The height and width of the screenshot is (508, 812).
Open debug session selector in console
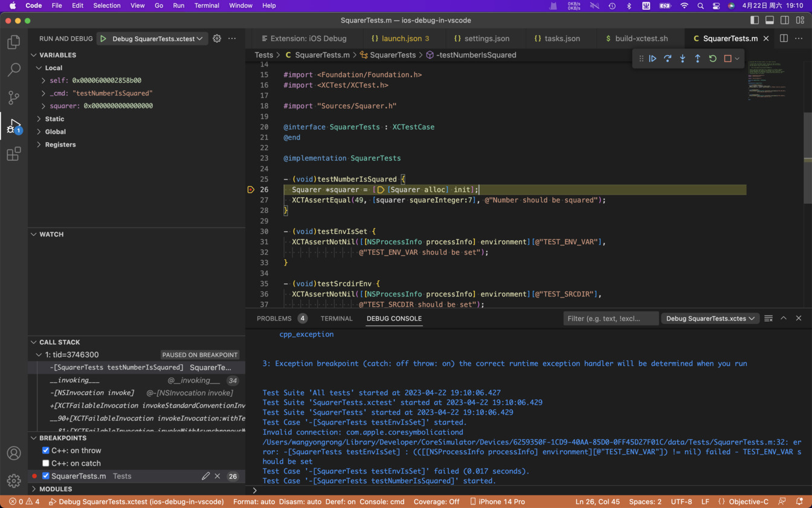710,318
